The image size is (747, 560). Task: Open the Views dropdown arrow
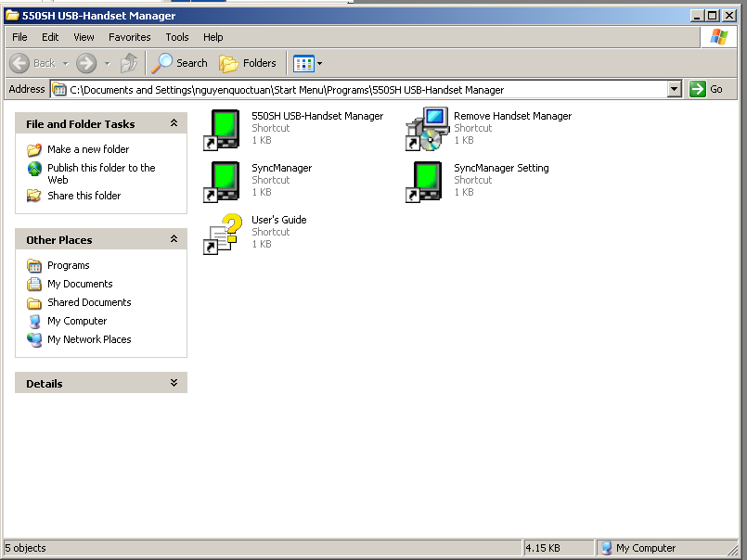tap(319, 63)
